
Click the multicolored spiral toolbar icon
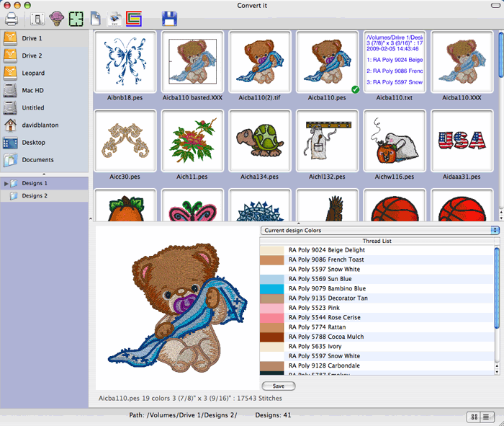134,19
